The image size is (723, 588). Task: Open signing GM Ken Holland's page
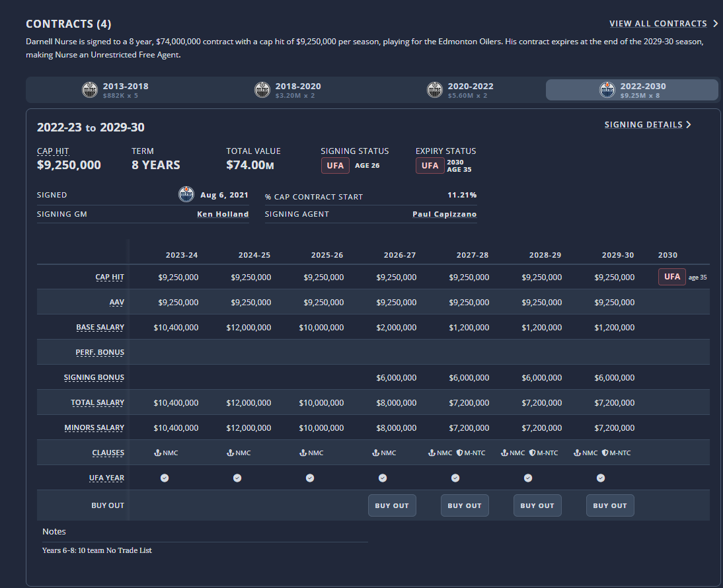click(x=223, y=214)
